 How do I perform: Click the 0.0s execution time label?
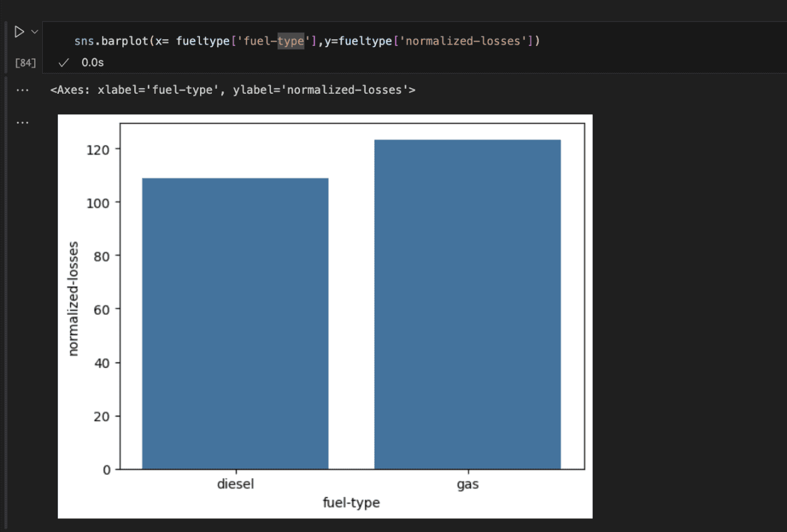coord(93,63)
